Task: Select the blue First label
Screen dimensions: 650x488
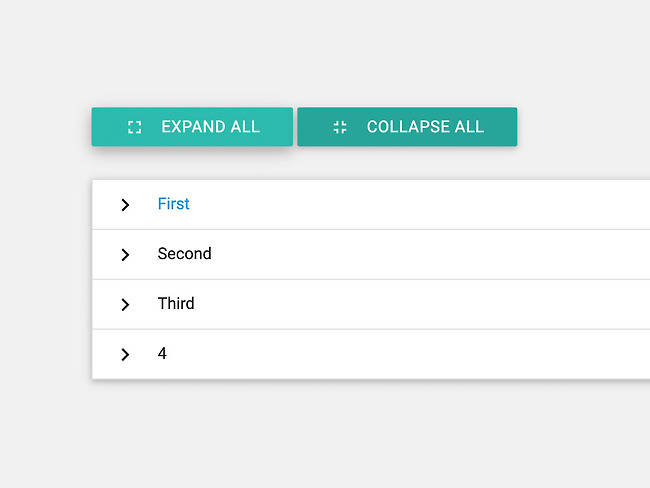Action: [173, 204]
